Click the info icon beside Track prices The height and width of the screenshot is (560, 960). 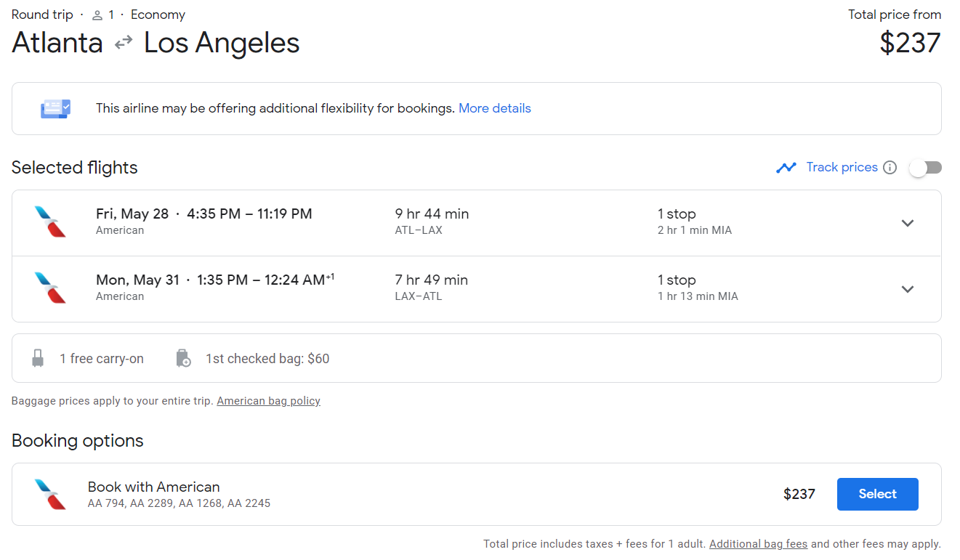click(890, 168)
